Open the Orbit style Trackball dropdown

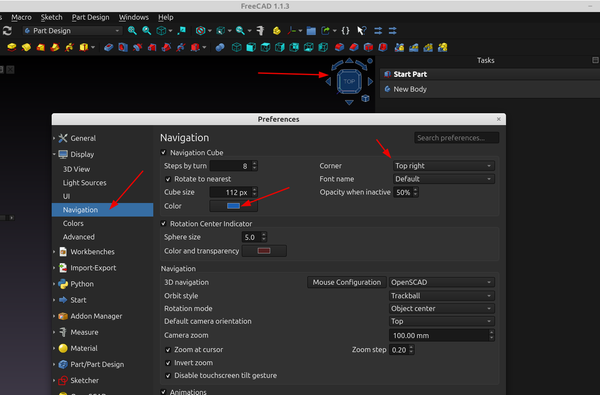441,296
